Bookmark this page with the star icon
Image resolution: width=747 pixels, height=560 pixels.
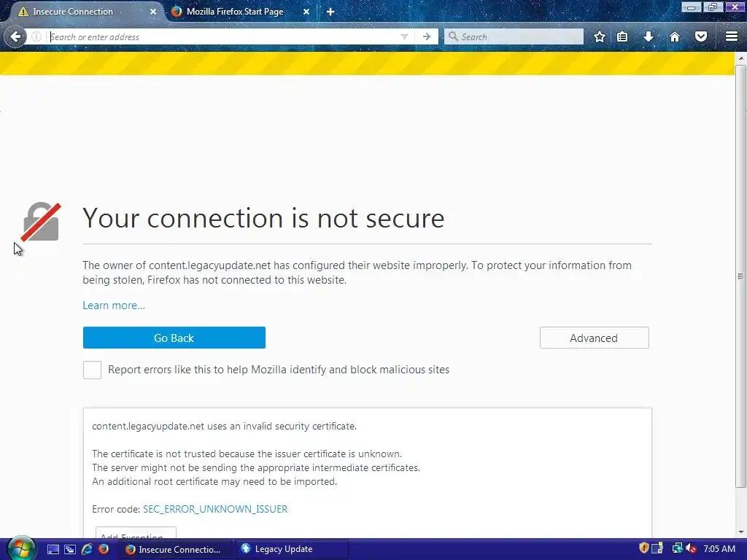pos(600,36)
